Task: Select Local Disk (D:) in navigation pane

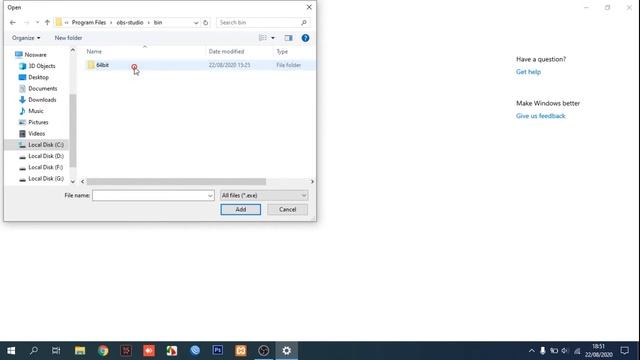Action: pyautogui.click(x=46, y=156)
